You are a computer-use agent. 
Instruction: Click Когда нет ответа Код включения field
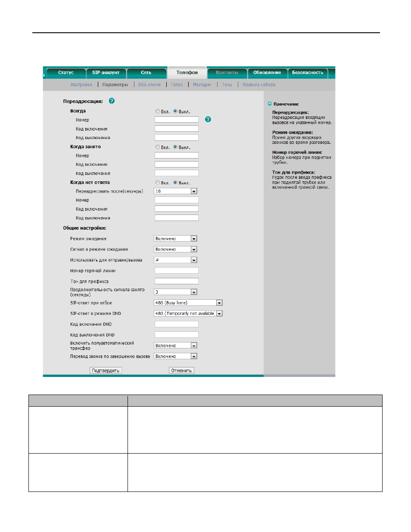(177, 209)
